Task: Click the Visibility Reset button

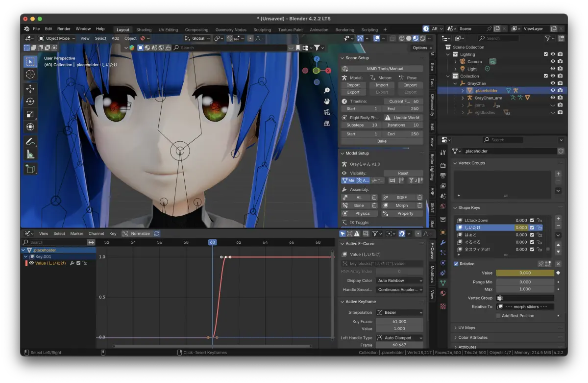Action: (x=403, y=173)
